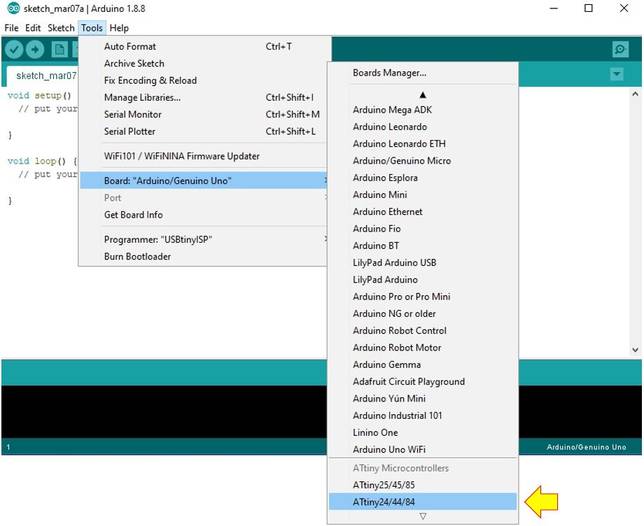Viewport: 644px width, 526px height.
Task: Minimize the Arduino window
Action: (x=553, y=8)
